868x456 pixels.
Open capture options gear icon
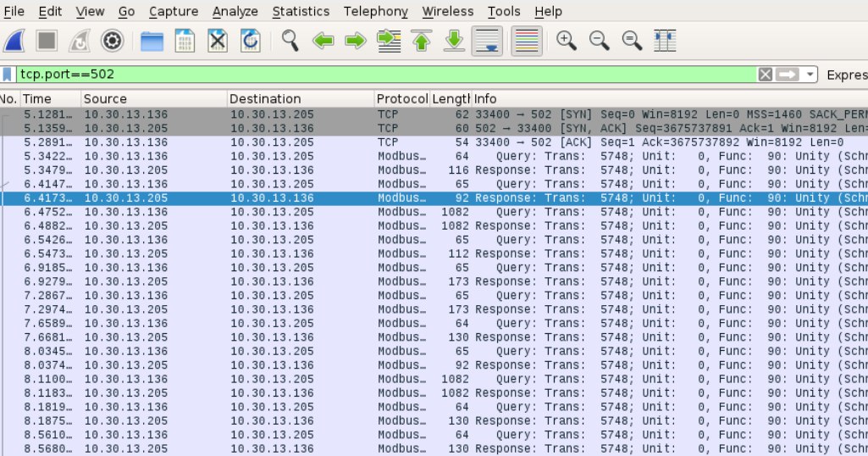[112, 41]
